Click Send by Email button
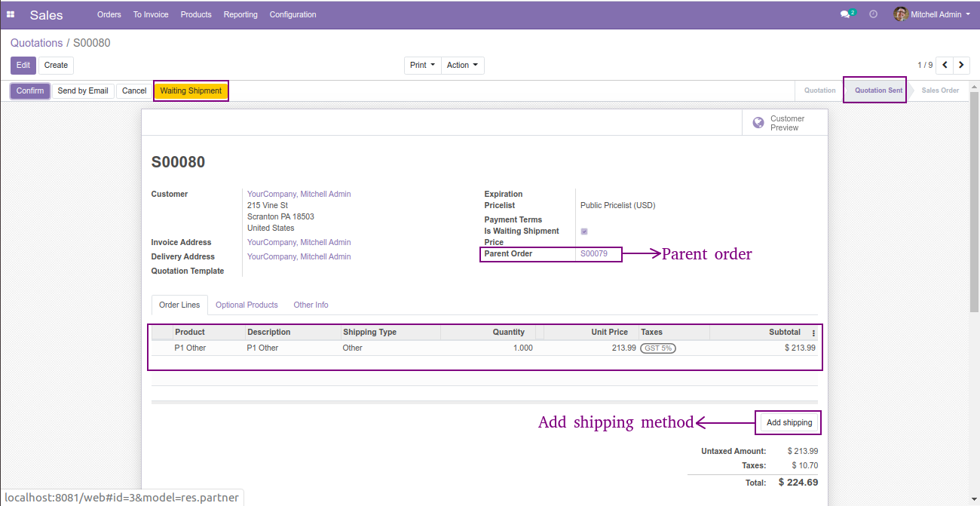The image size is (980, 506). 83,90
